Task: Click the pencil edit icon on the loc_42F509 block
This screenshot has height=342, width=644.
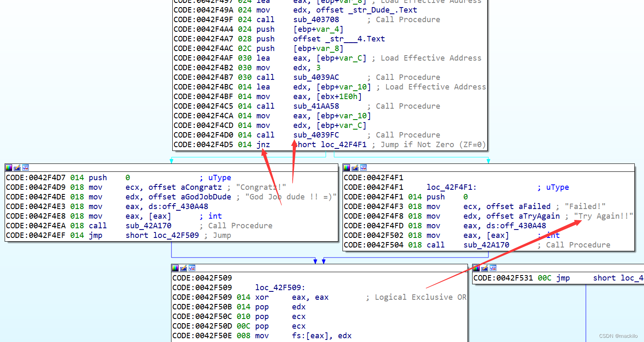Action: pyautogui.click(x=184, y=268)
